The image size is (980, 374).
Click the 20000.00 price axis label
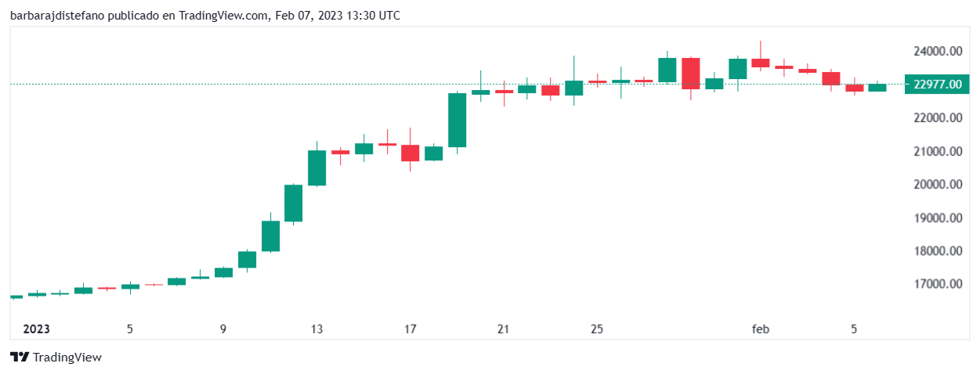(x=938, y=185)
